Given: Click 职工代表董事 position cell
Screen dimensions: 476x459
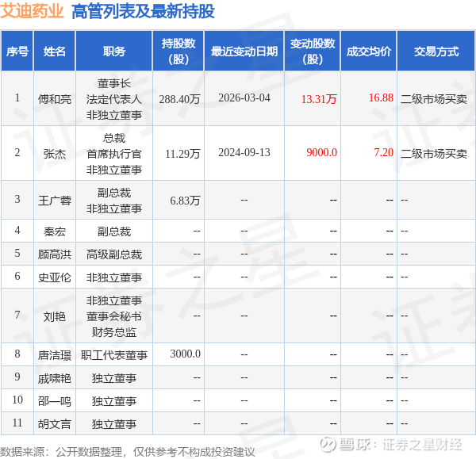Looking at the screenshot, I should pyautogui.click(x=114, y=355).
